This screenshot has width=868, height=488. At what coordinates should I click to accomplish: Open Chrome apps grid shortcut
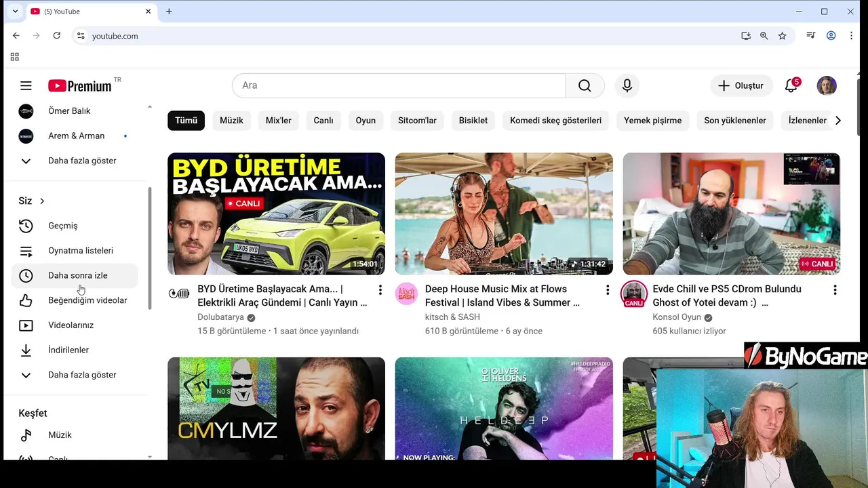[x=15, y=57]
